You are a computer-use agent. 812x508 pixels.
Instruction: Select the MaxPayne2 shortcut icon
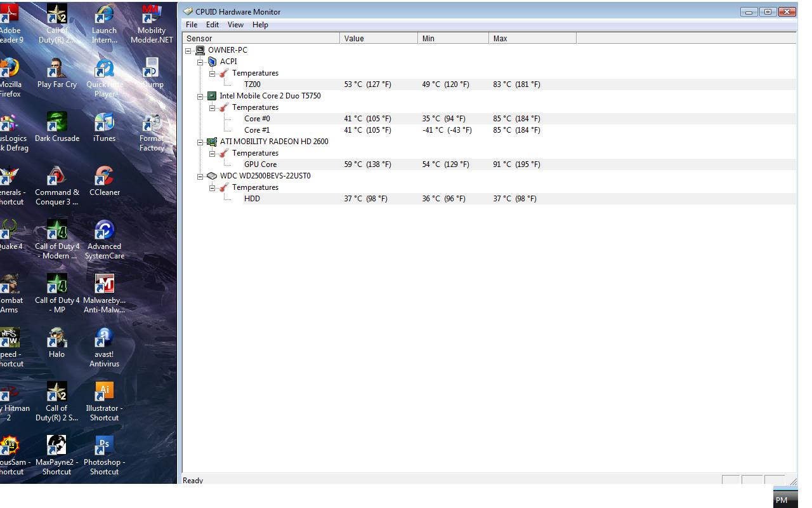57,456
